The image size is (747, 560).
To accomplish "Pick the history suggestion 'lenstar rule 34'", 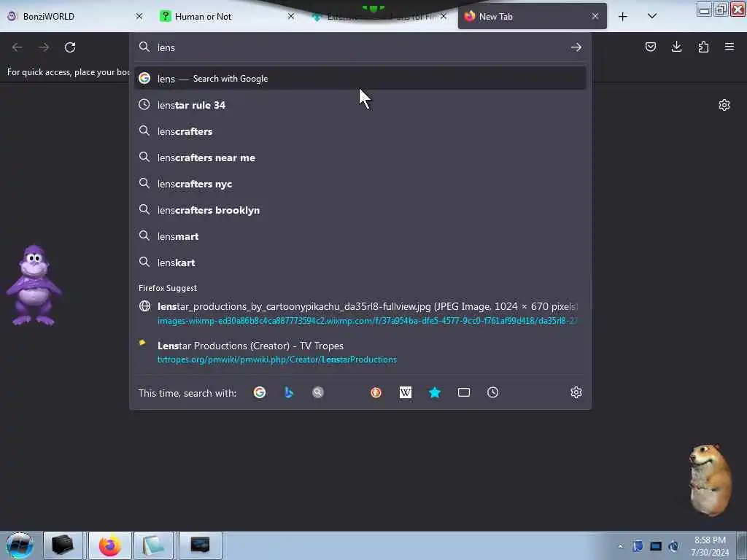I will click(360, 105).
